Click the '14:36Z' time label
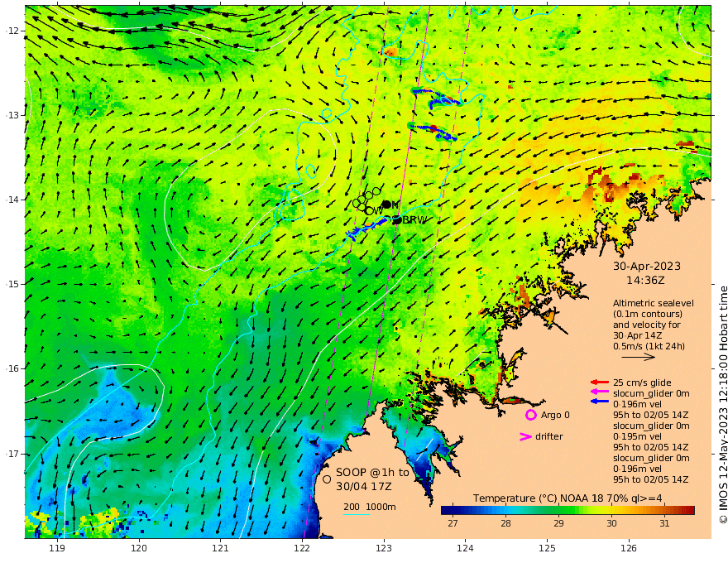This screenshot has width=728, height=563. click(x=645, y=281)
